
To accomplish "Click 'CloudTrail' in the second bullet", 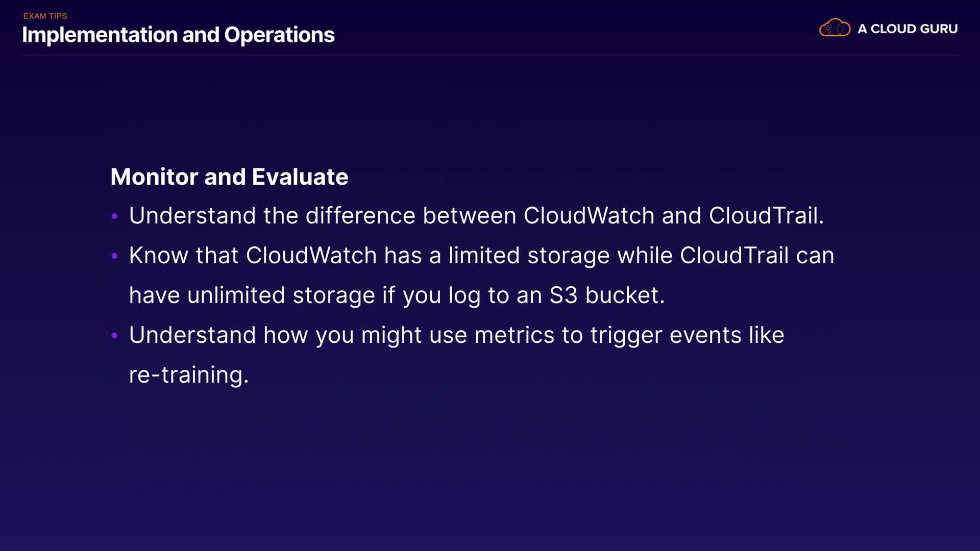I will point(734,256).
